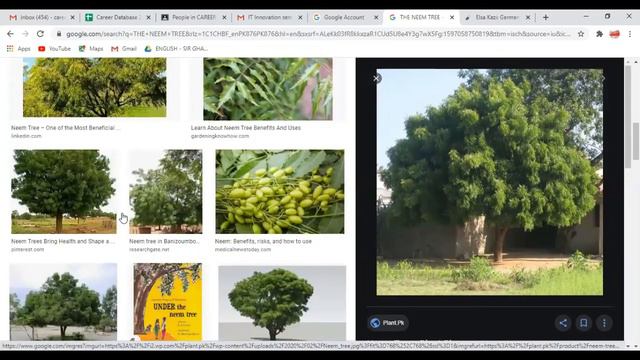
Task: Open a new tab with the plus button
Action: point(546,18)
